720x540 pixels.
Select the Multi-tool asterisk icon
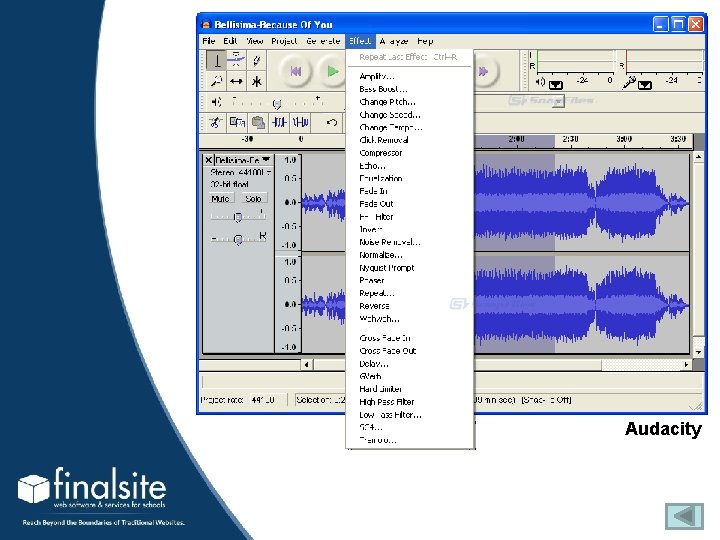tap(256, 81)
